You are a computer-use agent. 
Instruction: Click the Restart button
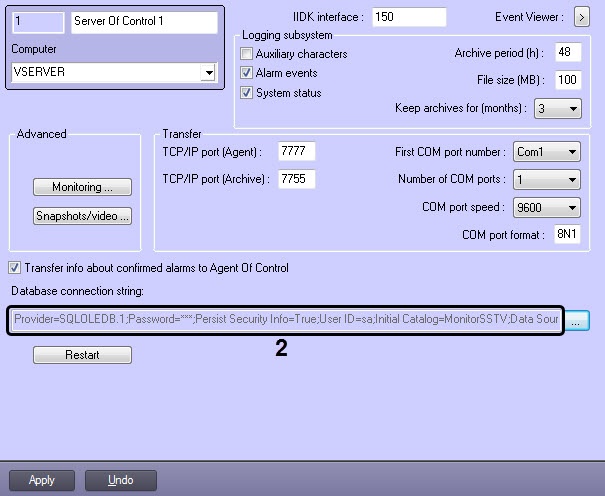(82, 355)
